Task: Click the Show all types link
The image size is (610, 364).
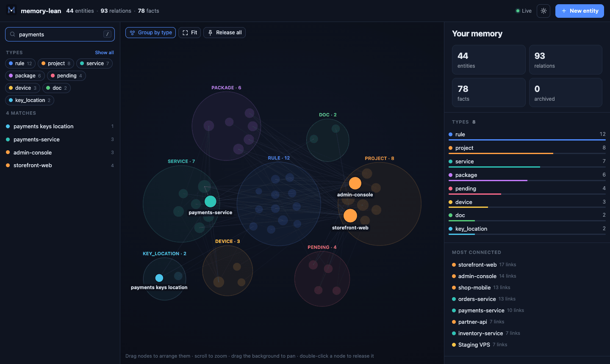Action: pos(104,52)
